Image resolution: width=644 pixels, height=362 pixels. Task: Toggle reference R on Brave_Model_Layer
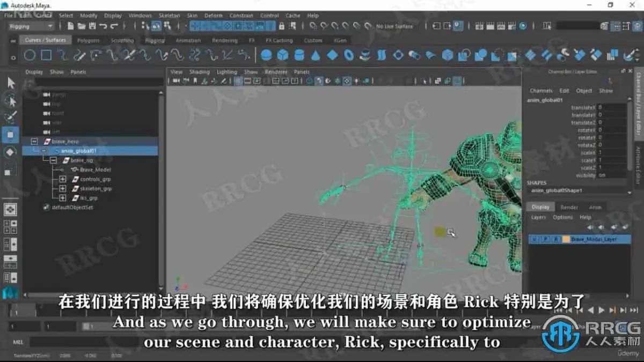(x=556, y=239)
